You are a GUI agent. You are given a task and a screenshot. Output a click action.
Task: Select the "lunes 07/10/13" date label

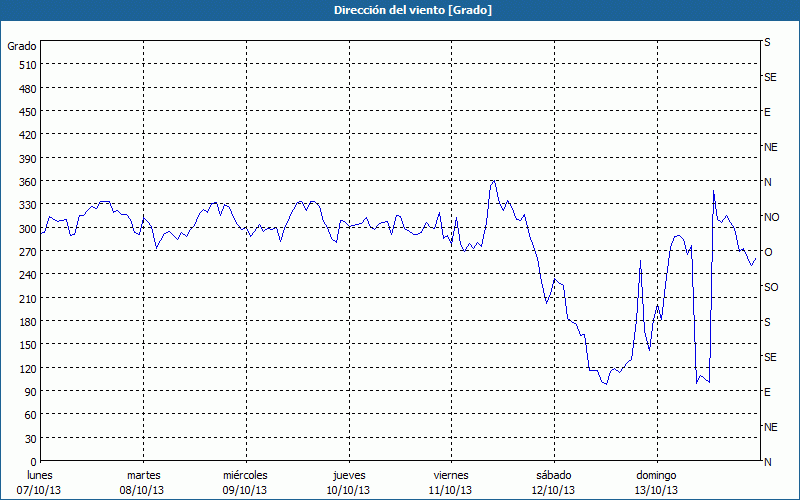[40, 483]
